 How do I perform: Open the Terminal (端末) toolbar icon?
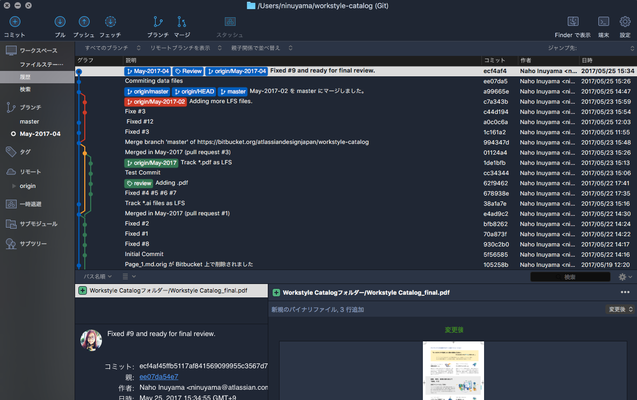click(603, 22)
